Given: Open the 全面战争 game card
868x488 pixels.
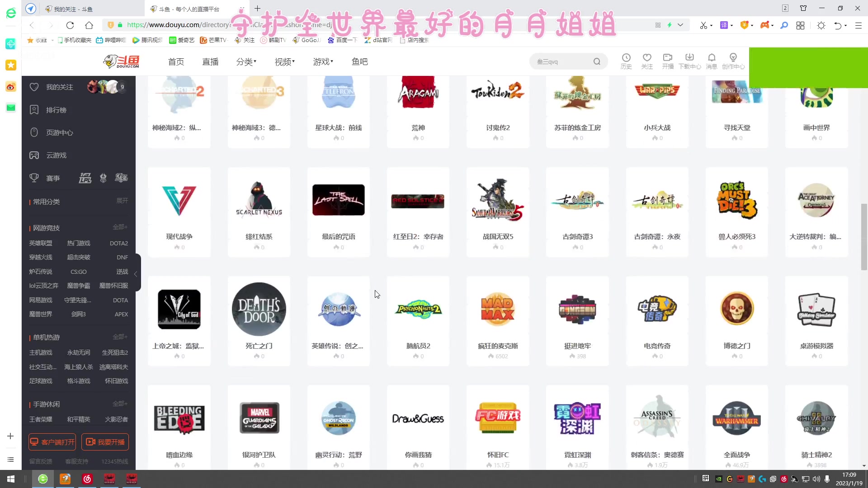Looking at the screenshot, I should click(737, 427).
